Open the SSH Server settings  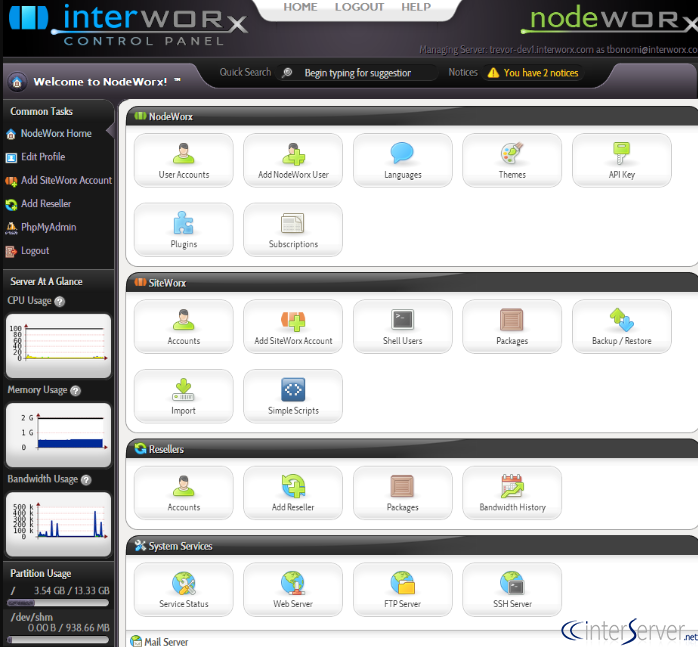pos(512,590)
